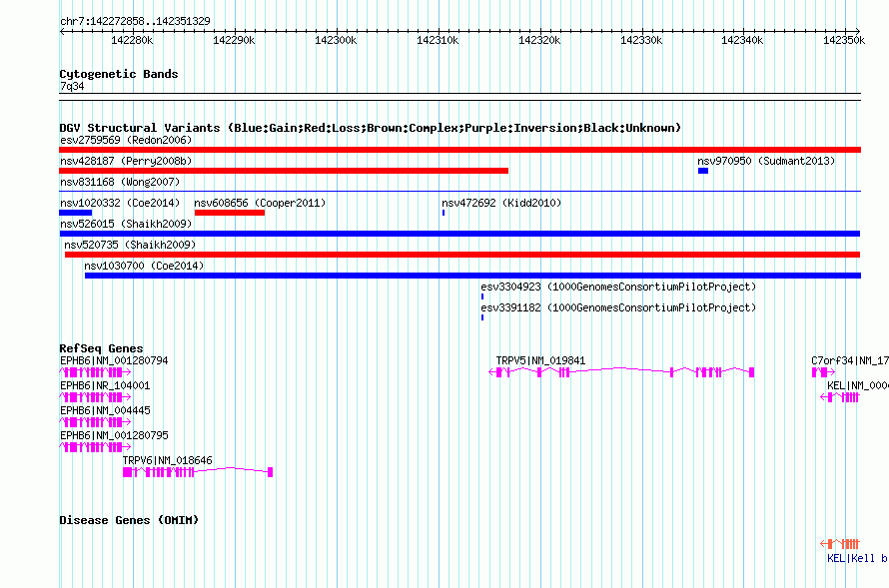
Task: Click the nsv608656 (Cooper2011) red bar
Action: tap(230, 213)
